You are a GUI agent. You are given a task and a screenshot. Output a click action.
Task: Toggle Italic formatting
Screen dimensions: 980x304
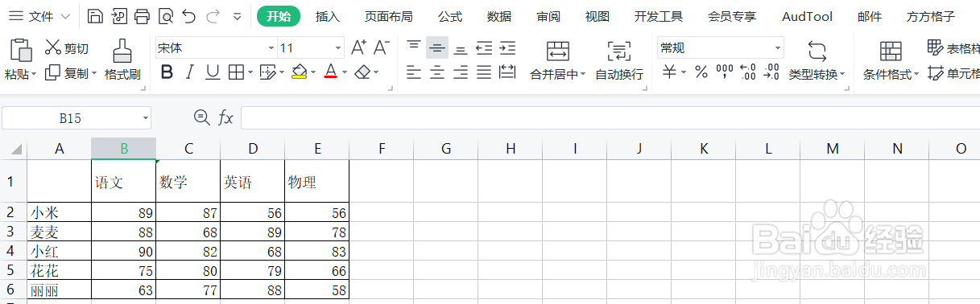point(190,73)
